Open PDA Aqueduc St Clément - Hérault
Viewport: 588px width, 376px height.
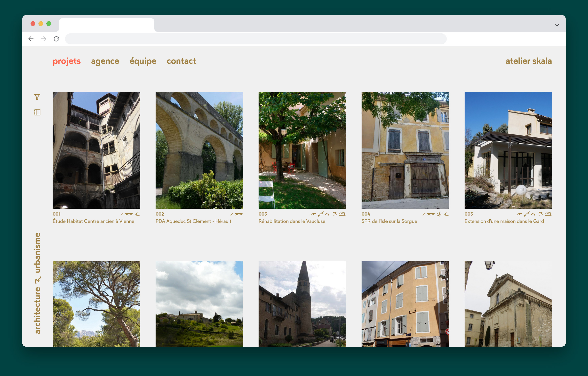[193, 221]
